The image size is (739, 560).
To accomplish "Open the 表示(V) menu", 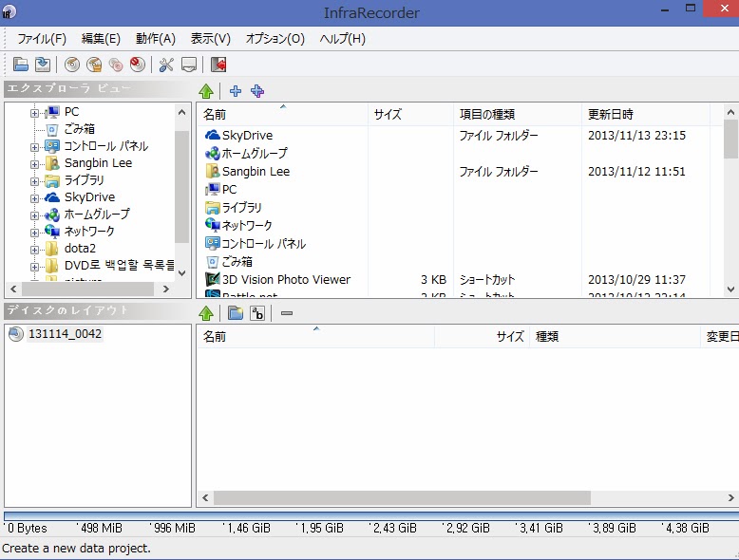I will (x=210, y=39).
